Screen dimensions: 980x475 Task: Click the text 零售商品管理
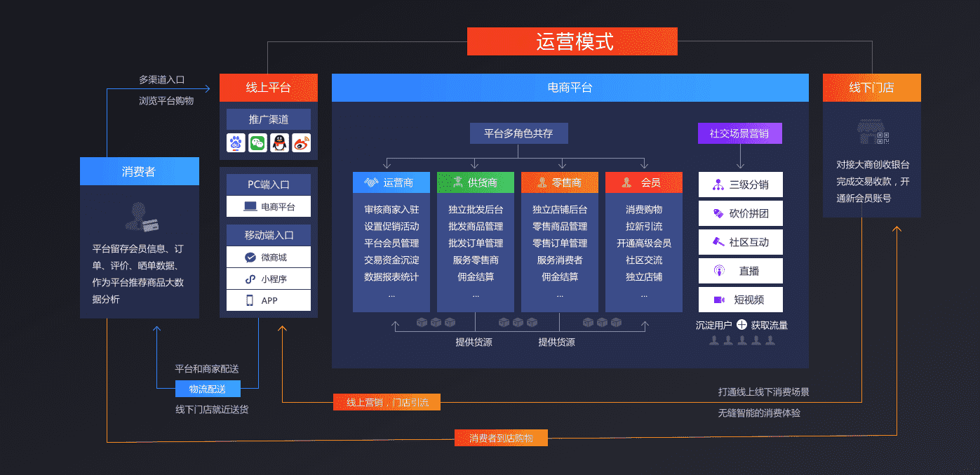coord(560,227)
